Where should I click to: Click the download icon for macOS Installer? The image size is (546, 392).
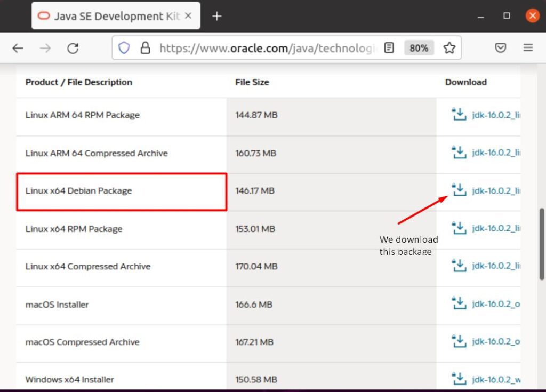tap(459, 303)
